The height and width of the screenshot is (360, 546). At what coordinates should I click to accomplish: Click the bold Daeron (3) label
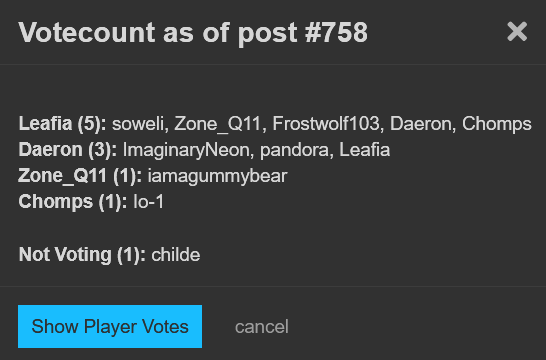pyautogui.click(x=68, y=150)
